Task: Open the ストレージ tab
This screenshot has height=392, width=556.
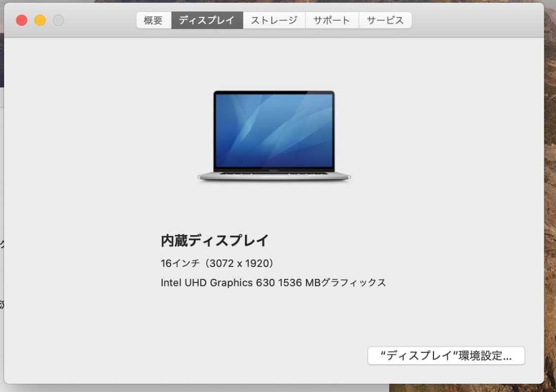Action: [274, 20]
